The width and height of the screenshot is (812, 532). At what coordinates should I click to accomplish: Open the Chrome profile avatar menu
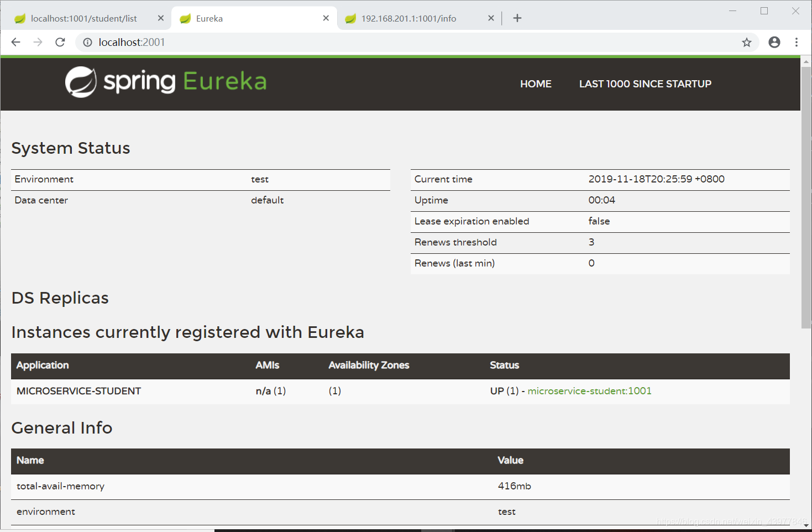774,42
